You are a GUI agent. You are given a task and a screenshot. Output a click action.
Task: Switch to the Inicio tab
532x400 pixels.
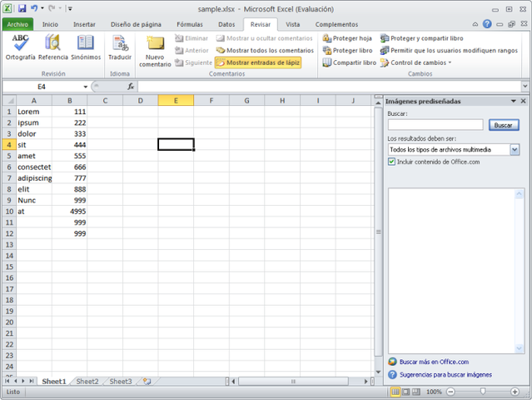50,24
